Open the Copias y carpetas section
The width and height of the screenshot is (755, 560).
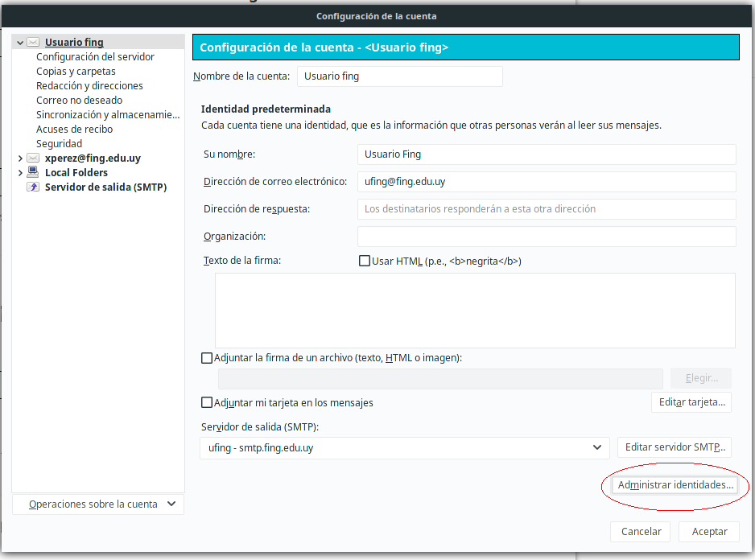click(76, 72)
